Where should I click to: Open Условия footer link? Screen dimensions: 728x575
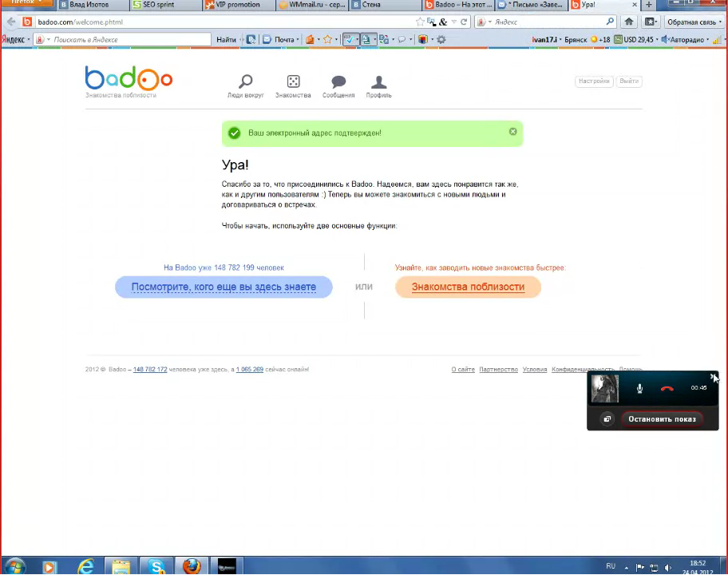[534, 369]
